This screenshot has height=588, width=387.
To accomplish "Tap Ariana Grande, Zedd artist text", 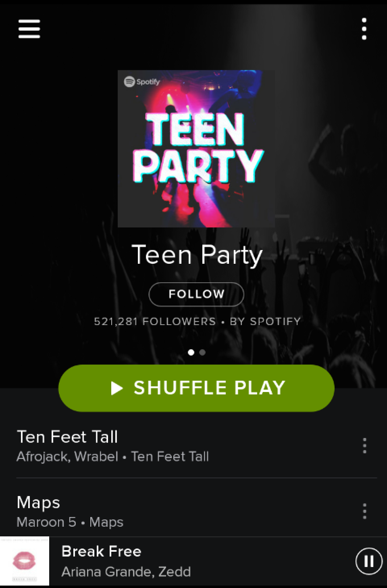I will pyautogui.click(x=126, y=571).
